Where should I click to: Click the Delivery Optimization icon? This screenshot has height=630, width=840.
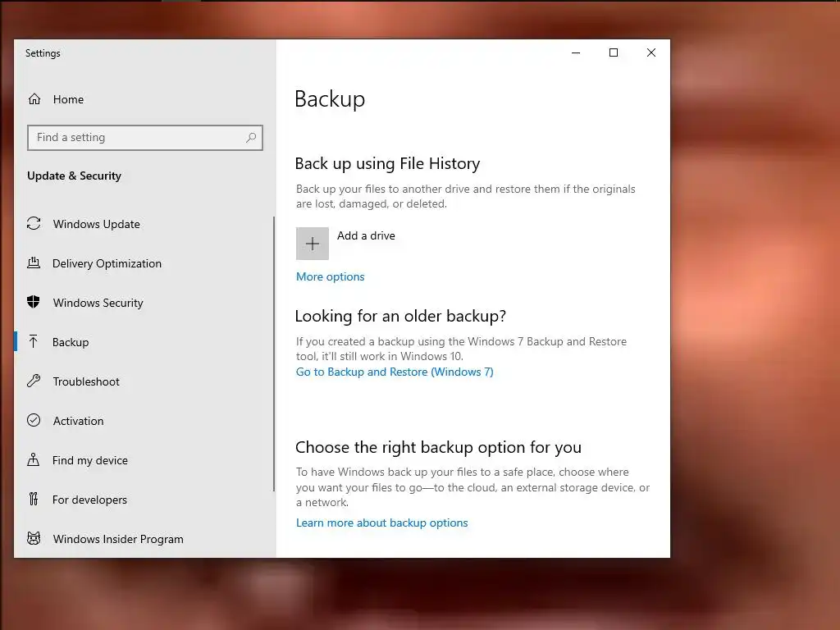[x=34, y=263]
